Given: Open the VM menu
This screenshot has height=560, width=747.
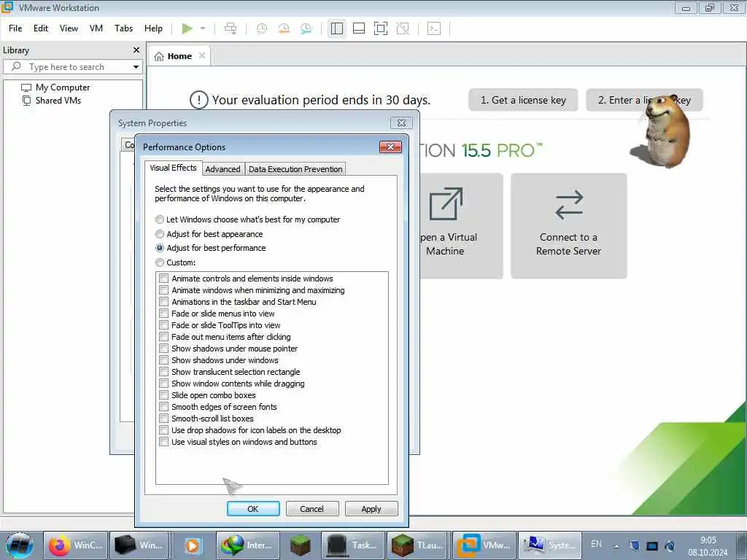Looking at the screenshot, I should pos(96,28).
